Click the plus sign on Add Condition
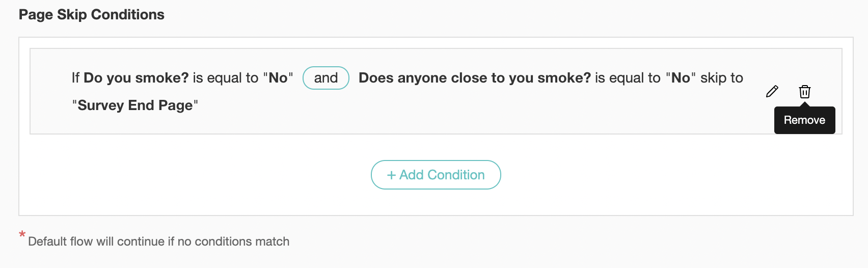The height and width of the screenshot is (268, 868). [391, 175]
